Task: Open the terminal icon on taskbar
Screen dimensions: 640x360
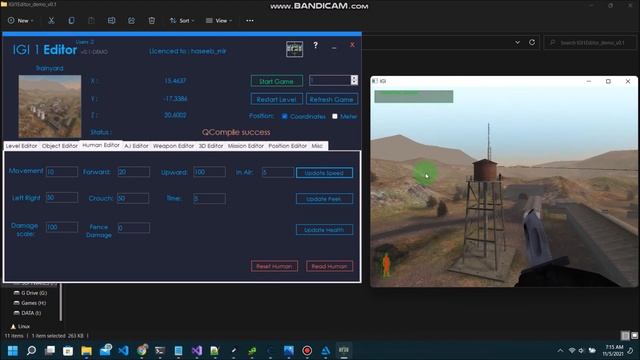Action: point(160,351)
